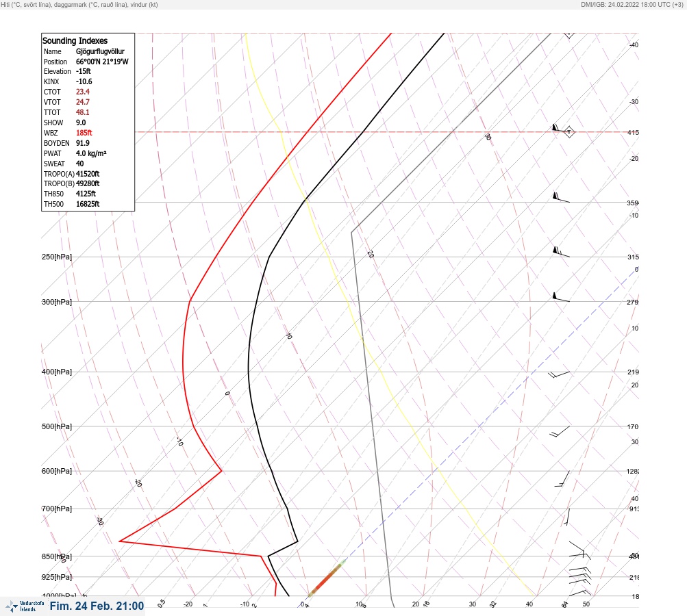Click the '600[hPa]' pressure label
Screen dimensions: 687x616
(x=57, y=471)
